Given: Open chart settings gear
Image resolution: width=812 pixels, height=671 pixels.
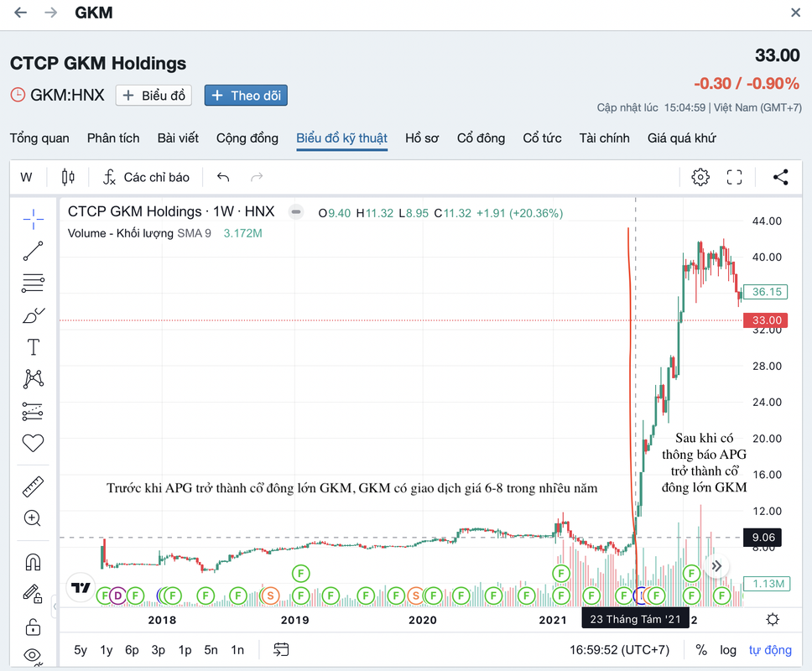Looking at the screenshot, I should (x=700, y=177).
